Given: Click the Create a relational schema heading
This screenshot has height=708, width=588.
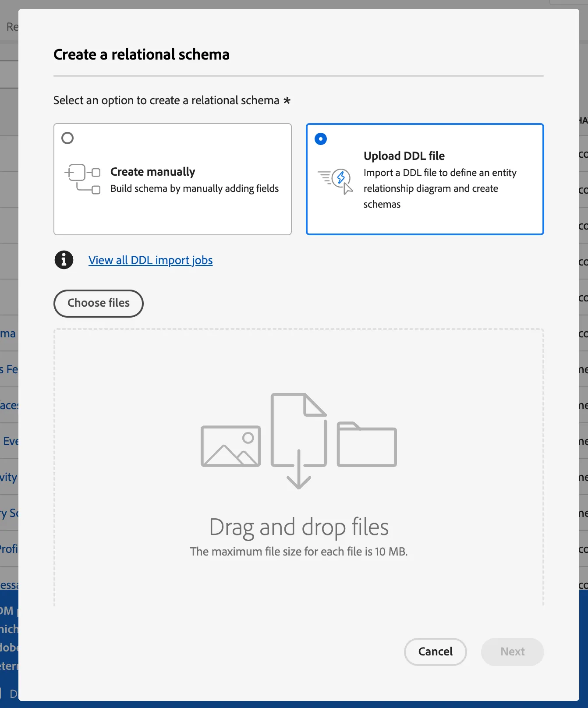Looking at the screenshot, I should tap(142, 54).
